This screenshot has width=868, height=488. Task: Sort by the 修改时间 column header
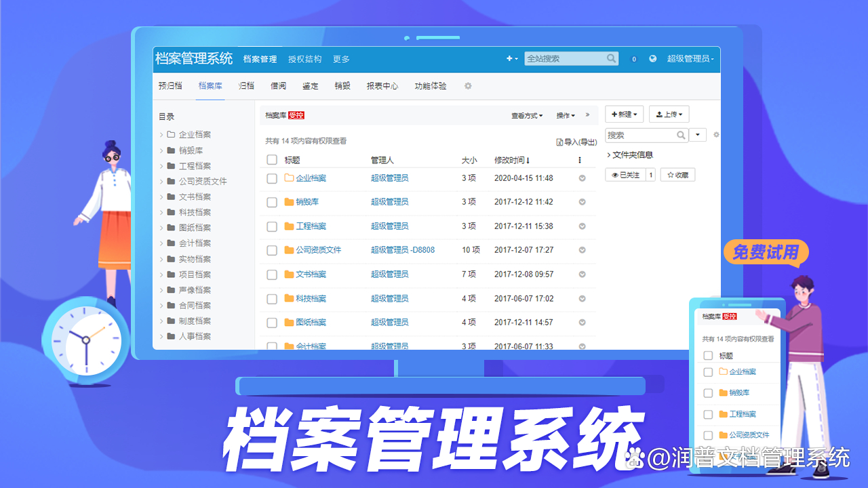click(x=512, y=160)
